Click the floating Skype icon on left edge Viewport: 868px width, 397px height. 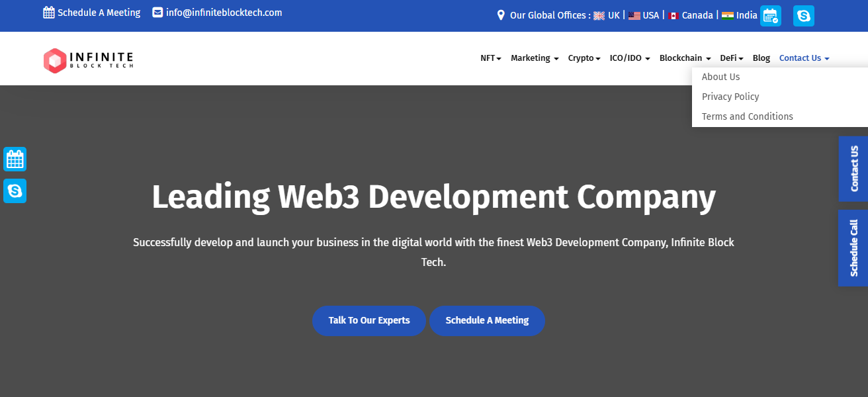[x=15, y=191]
